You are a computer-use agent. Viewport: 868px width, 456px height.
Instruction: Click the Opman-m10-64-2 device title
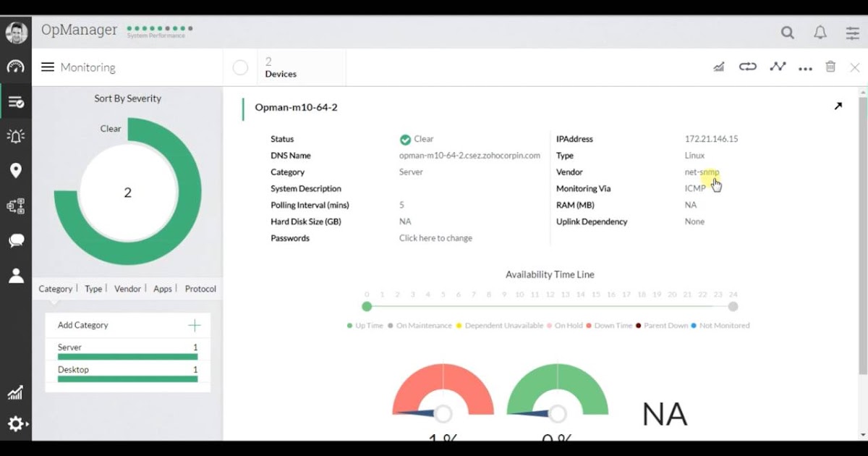click(x=296, y=107)
